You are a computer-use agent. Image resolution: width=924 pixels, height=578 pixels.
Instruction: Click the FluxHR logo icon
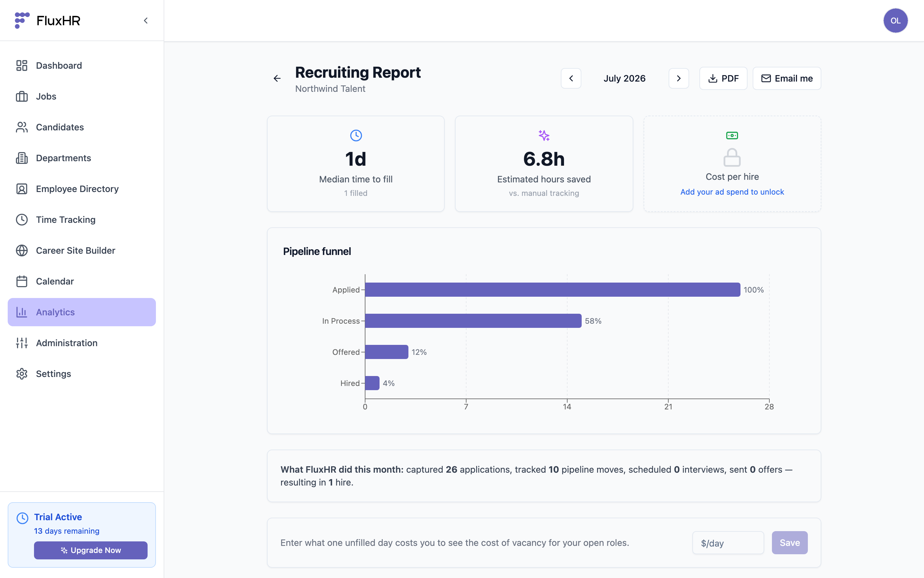click(22, 20)
